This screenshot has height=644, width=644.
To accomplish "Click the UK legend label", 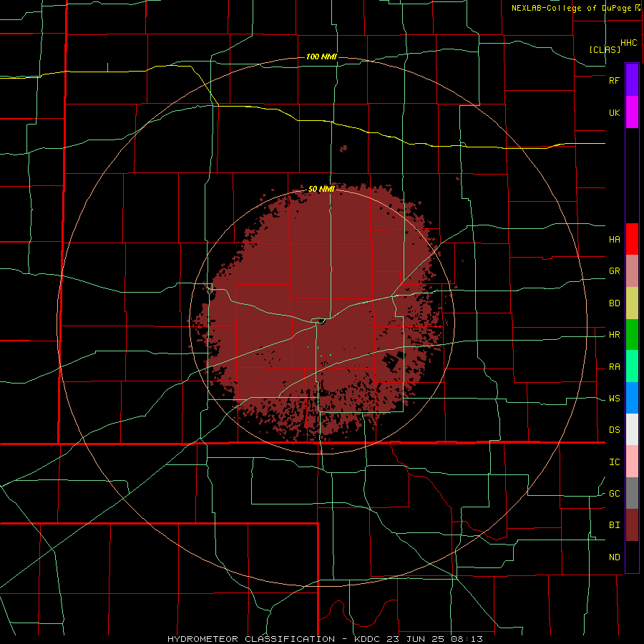I will click(x=615, y=113).
